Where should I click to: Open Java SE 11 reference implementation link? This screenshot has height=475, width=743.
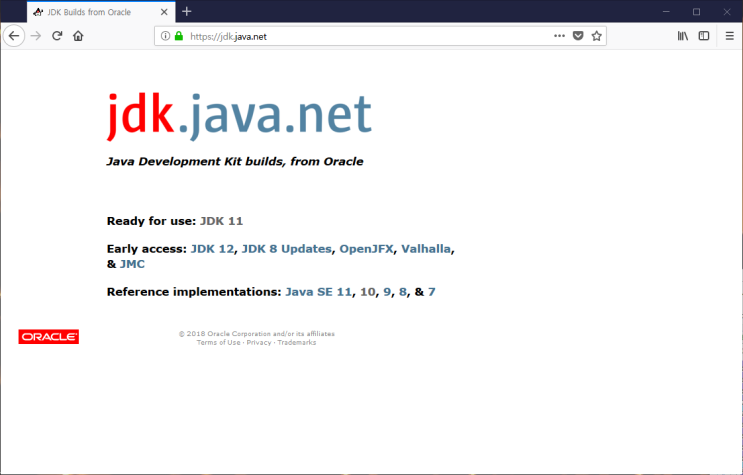click(x=317, y=292)
